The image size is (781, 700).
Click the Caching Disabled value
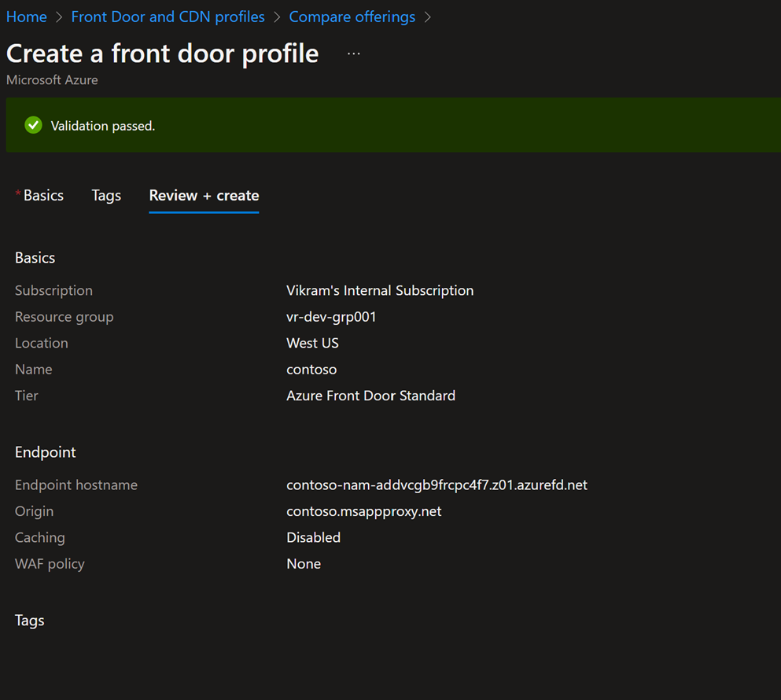pos(313,537)
